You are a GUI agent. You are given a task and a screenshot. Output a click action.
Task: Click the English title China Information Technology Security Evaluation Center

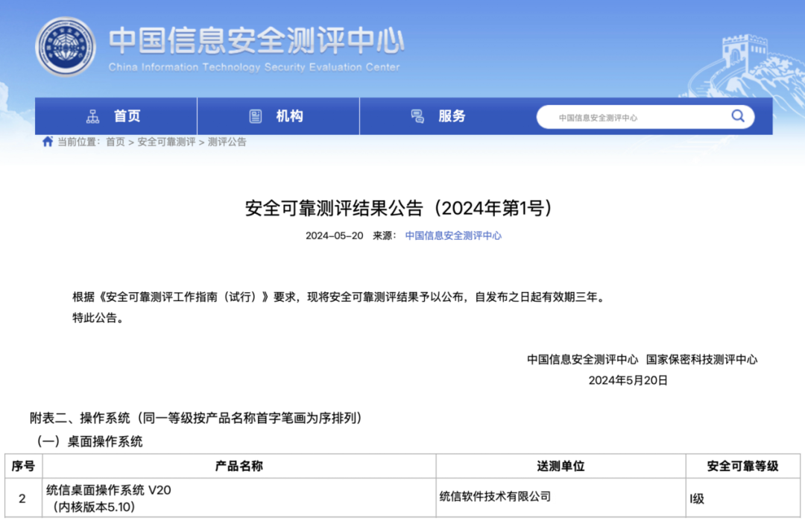[254, 67]
